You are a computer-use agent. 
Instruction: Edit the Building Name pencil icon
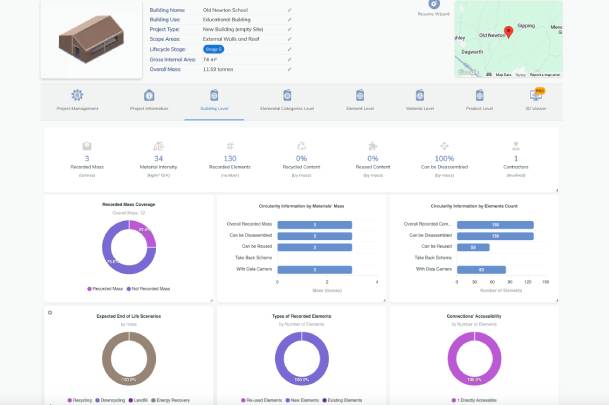point(290,9)
